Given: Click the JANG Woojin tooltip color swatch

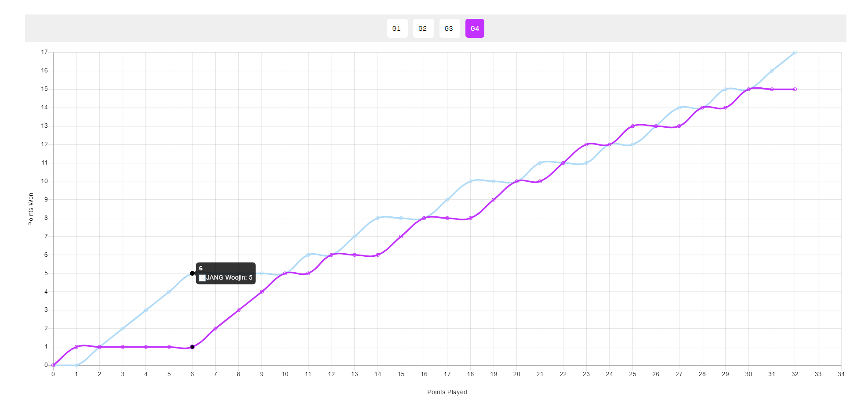Looking at the screenshot, I should coord(202,278).
